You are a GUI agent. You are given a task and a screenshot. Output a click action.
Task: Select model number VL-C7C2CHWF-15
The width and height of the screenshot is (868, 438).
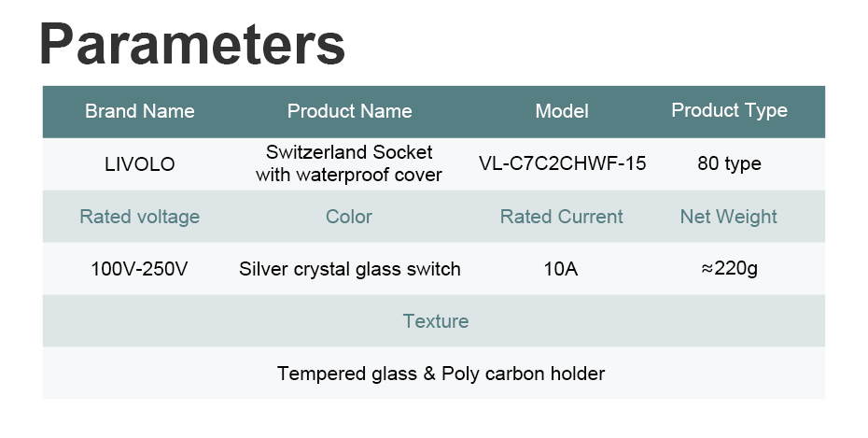[562, 163]
